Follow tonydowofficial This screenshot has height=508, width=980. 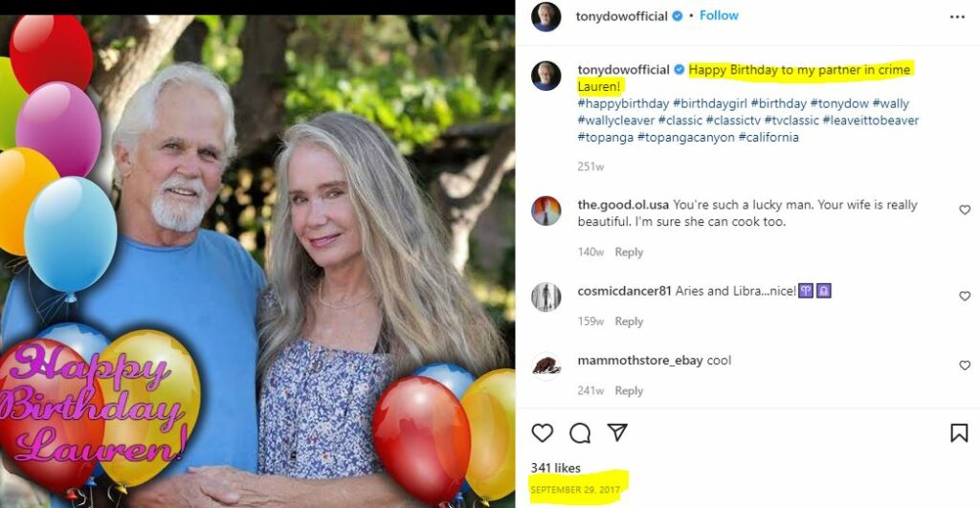tap(719, 15)
